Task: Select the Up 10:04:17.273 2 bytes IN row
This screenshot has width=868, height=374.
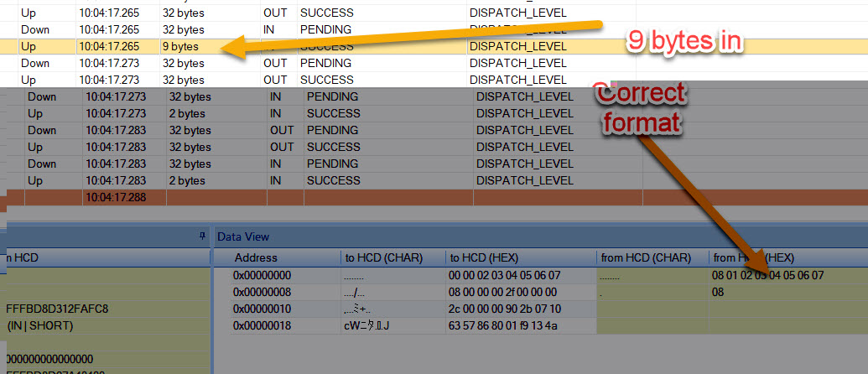Action: [434, 113]
